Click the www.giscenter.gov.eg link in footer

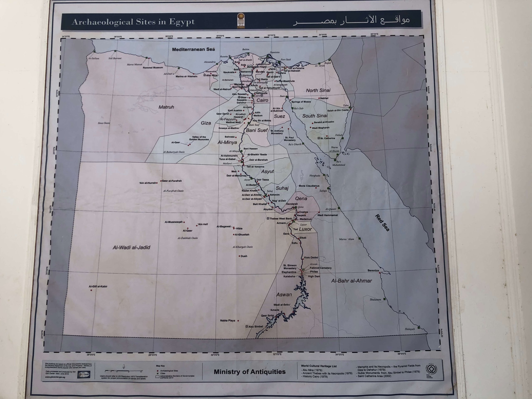(55, 377)
